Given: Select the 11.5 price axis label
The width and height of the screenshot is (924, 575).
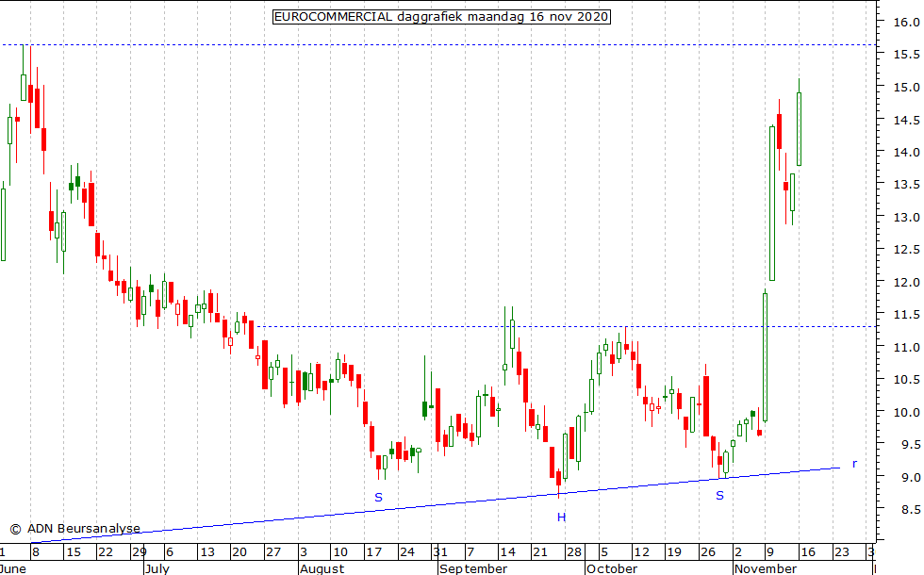Looking at the screenshot, I should point(906,315).
